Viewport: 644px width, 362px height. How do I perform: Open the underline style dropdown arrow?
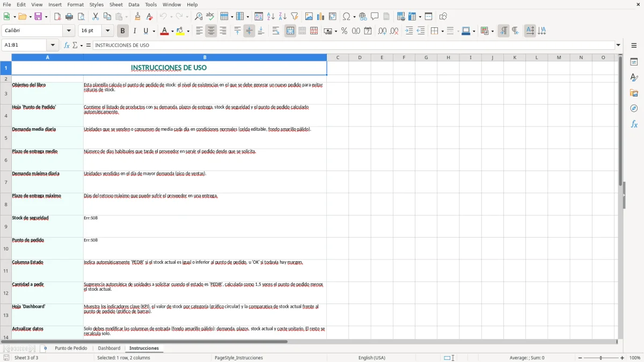[x=153, y=31]
